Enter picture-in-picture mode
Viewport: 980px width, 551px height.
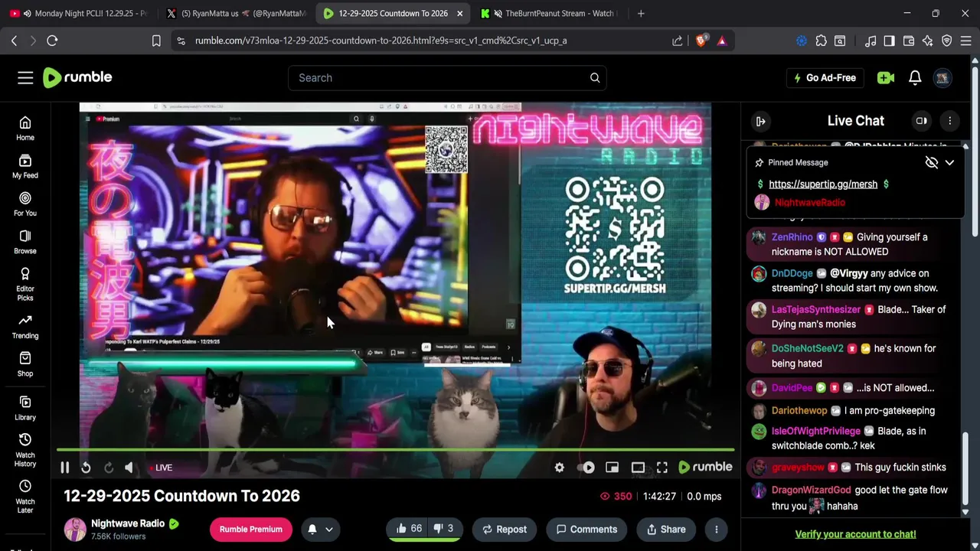[612, 468]
